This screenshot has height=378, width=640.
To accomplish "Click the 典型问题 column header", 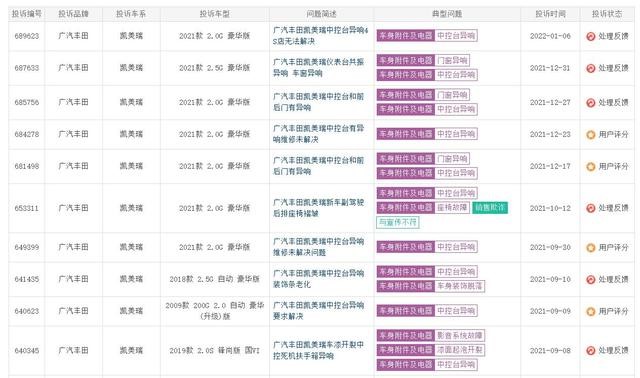I will tap(447, 14).
